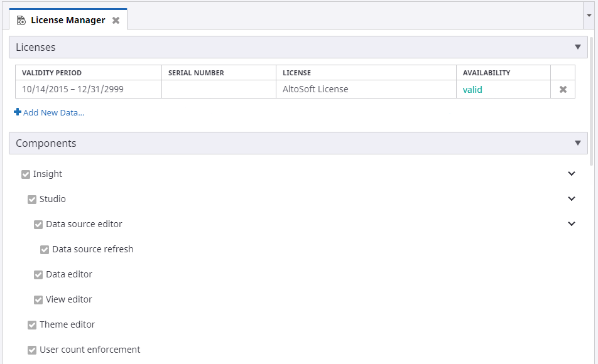Toggle the Studio checkbox

pyautogui.click(x=32, y=200)
